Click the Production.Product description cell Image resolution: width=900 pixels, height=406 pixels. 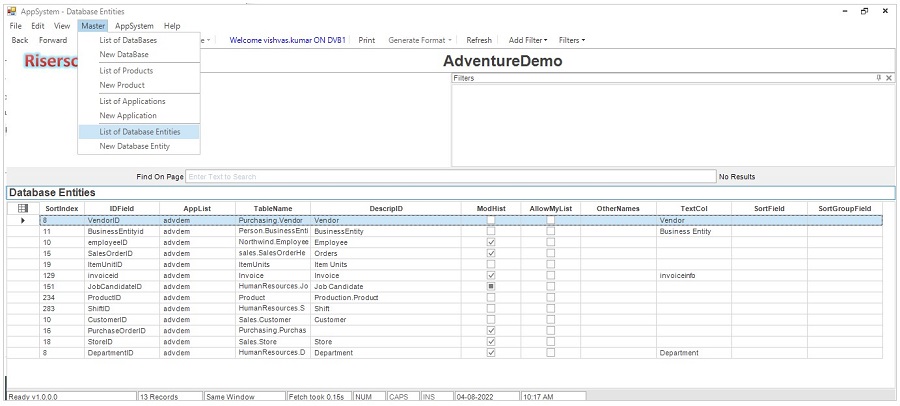386,297
